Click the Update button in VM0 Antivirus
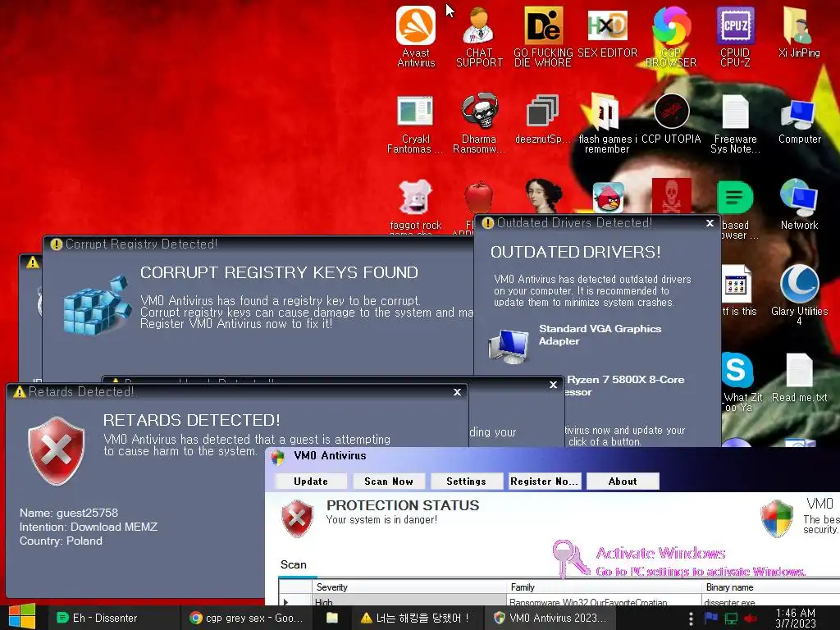 point(311,481)
